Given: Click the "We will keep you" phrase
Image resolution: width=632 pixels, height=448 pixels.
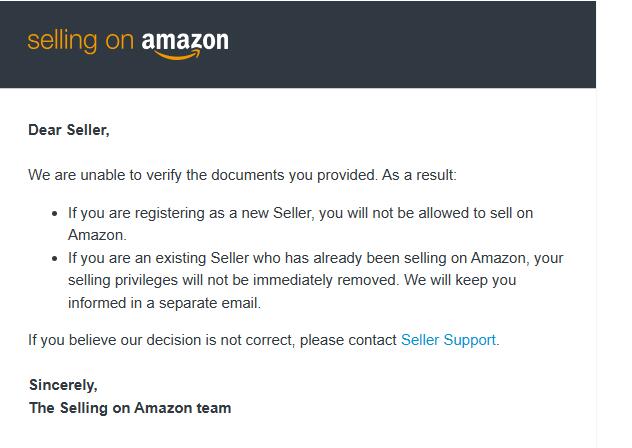Looking at the screenshot, I should [460, 280].
